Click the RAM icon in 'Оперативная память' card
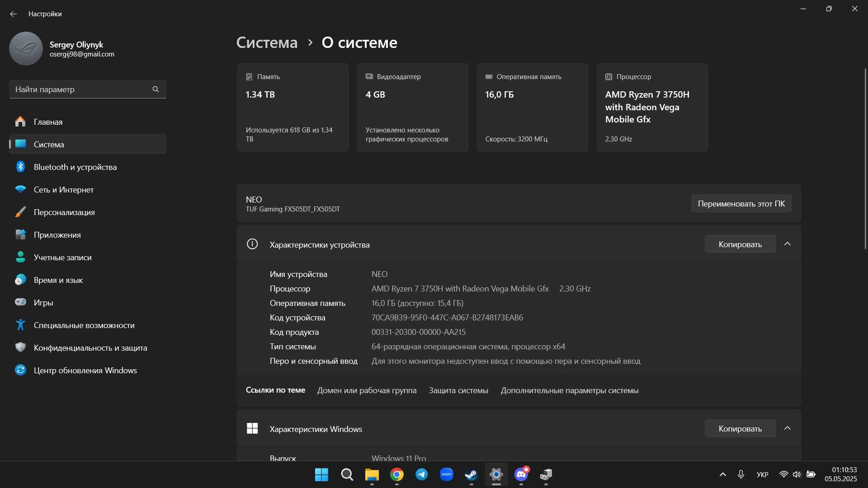Image resolution: width=868 pixels, height=488 pixels. [x=489, y=77]
